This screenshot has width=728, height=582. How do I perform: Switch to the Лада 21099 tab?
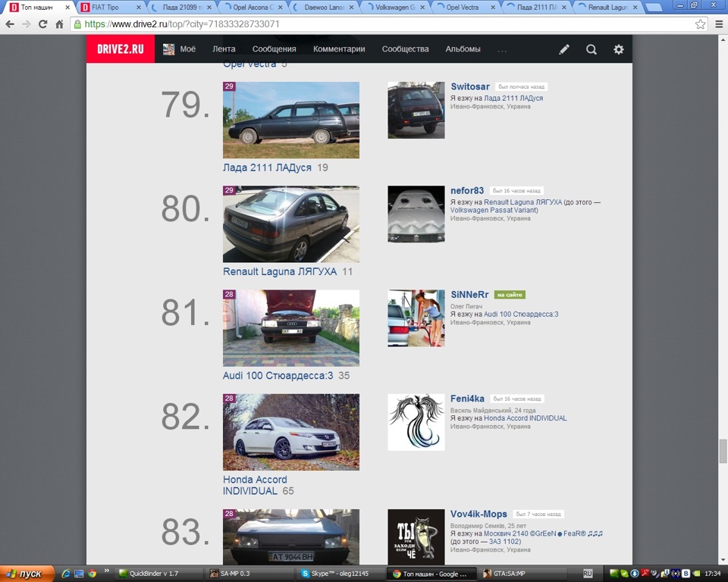tap(182, 8)
